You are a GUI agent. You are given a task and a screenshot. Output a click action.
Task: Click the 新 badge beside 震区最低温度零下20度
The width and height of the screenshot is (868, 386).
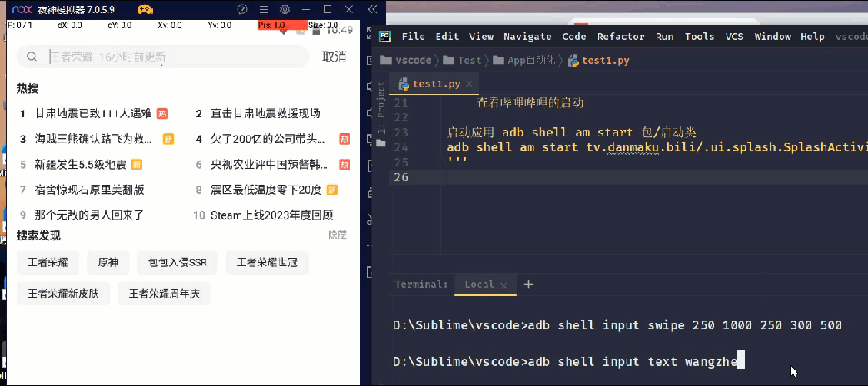coord(332,190)
